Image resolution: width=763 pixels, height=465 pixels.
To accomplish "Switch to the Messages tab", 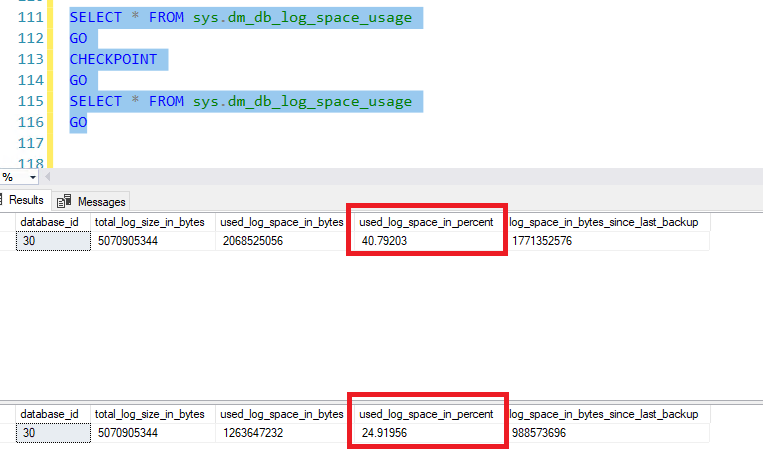I will 91,201.
